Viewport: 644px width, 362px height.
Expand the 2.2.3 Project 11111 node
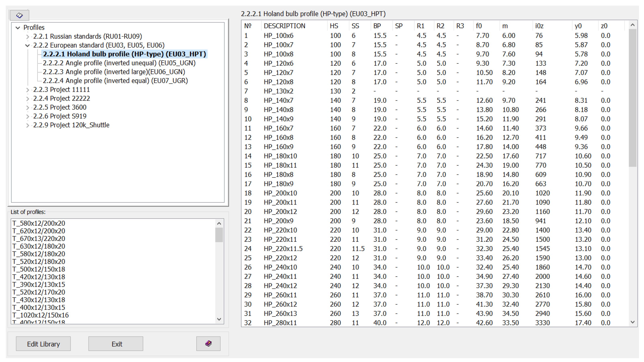[x=28, y=90]
